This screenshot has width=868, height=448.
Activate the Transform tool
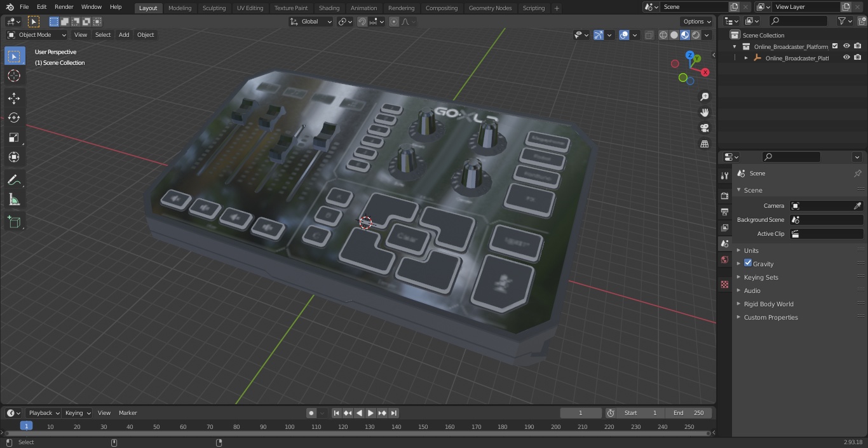pyautogui.click(x=14, y=157)
